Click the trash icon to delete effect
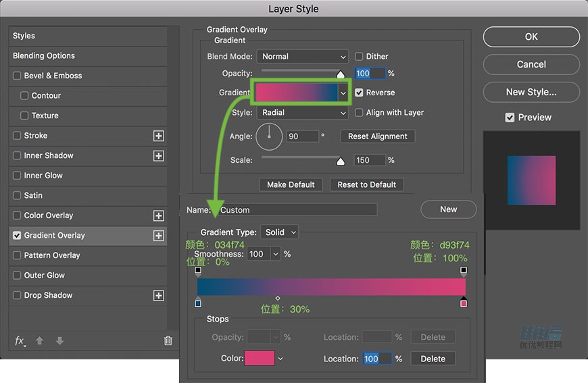The width and height of the screenshot is (588, 383). 168,341
